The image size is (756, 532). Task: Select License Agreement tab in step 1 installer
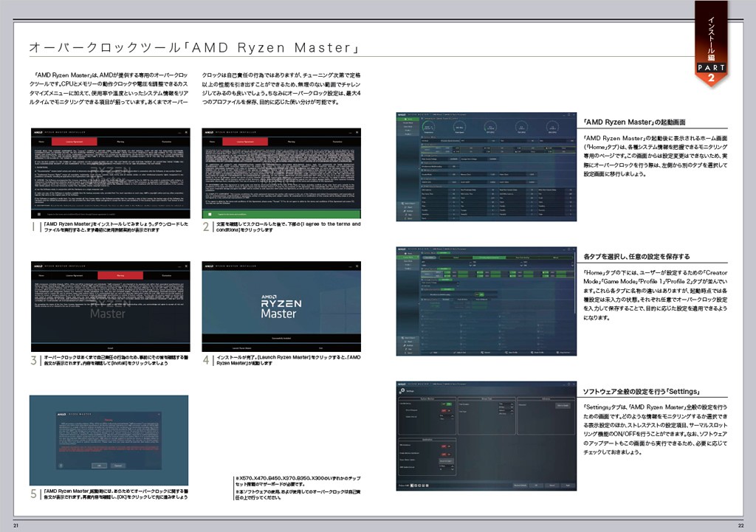[75, 142]
